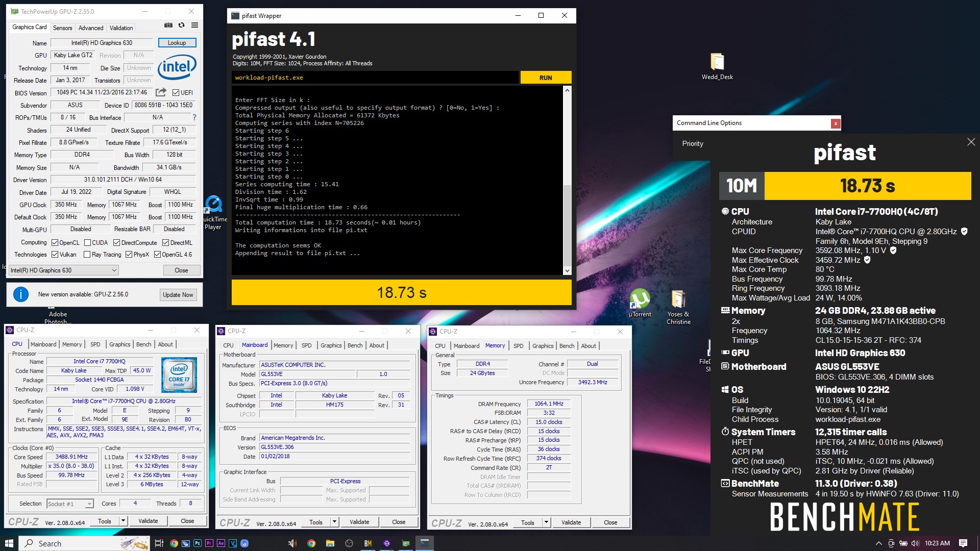Viewport: 980px width, 551px height.
Task: Click the verified shield next to CPUID in BenchMate
Action: click(x=964, y=232)
